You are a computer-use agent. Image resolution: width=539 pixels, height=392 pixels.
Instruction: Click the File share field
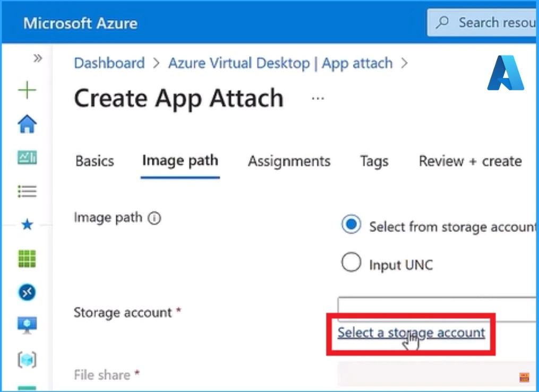coord(437,374)
